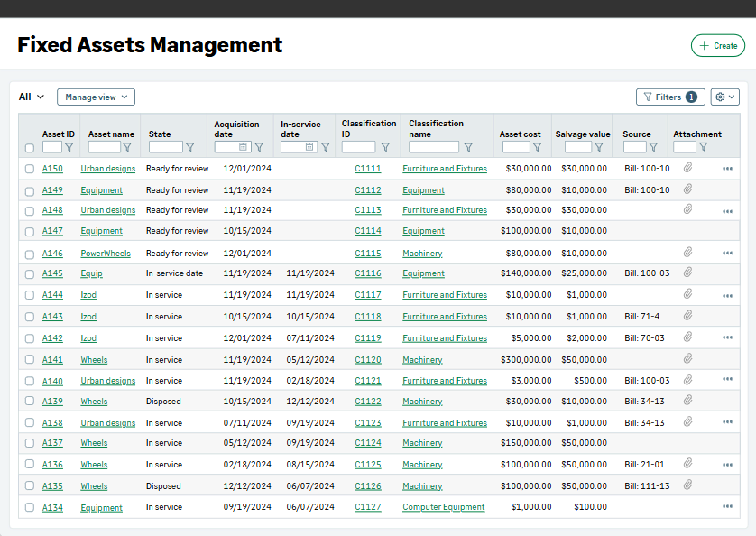Viewport: 756px width, 536px height.
Task: Open the Equip asset name link
Action: pyautogui.click(x=92, y=273)
